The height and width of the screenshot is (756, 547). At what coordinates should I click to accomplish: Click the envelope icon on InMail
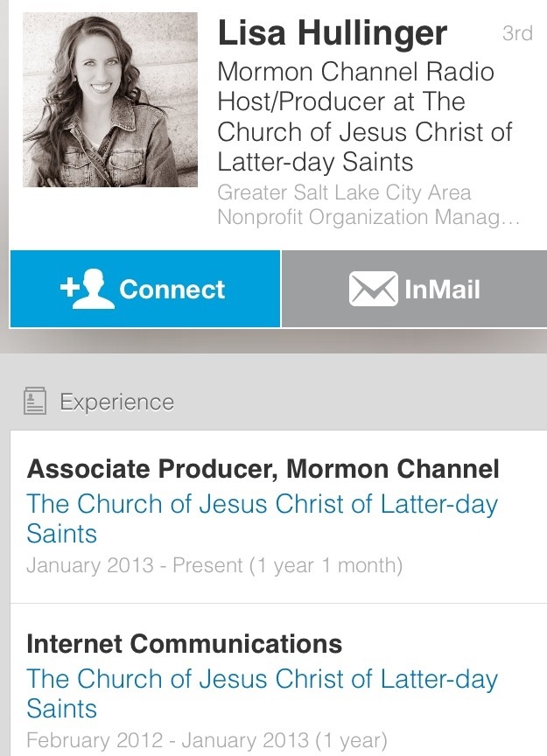tap(374, 289)
